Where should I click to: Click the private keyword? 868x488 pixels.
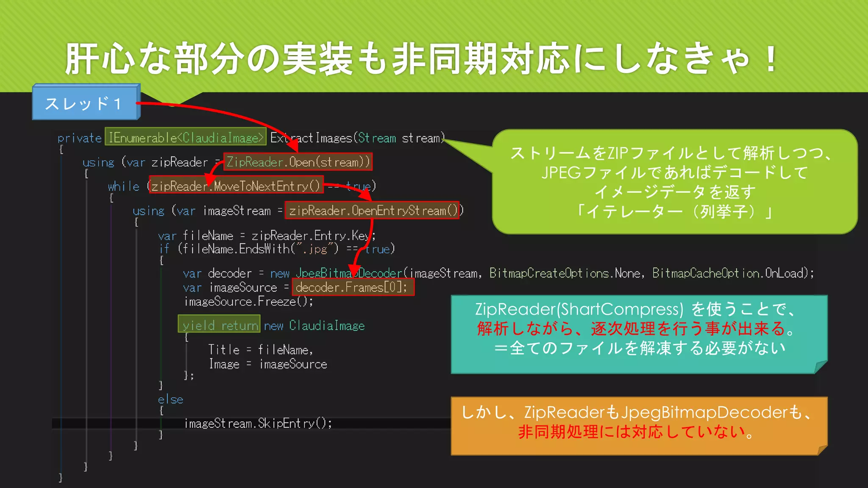[x=79, y=138]
